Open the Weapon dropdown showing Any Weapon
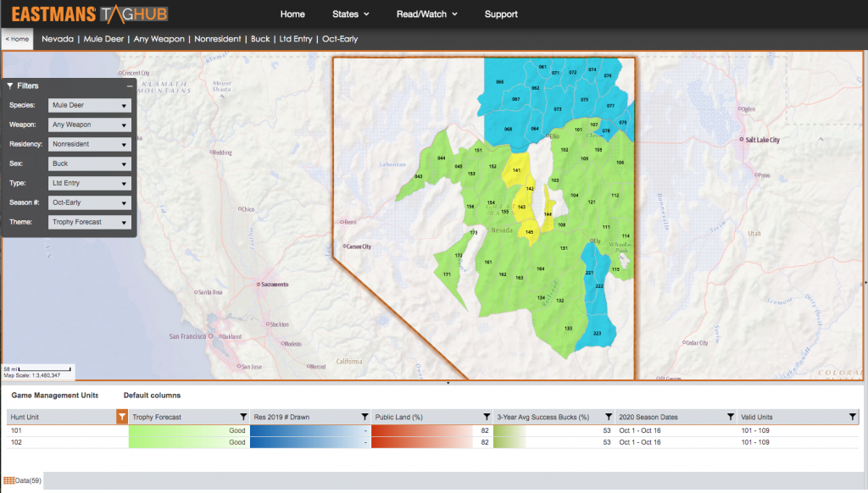 [x=89, y=125]
